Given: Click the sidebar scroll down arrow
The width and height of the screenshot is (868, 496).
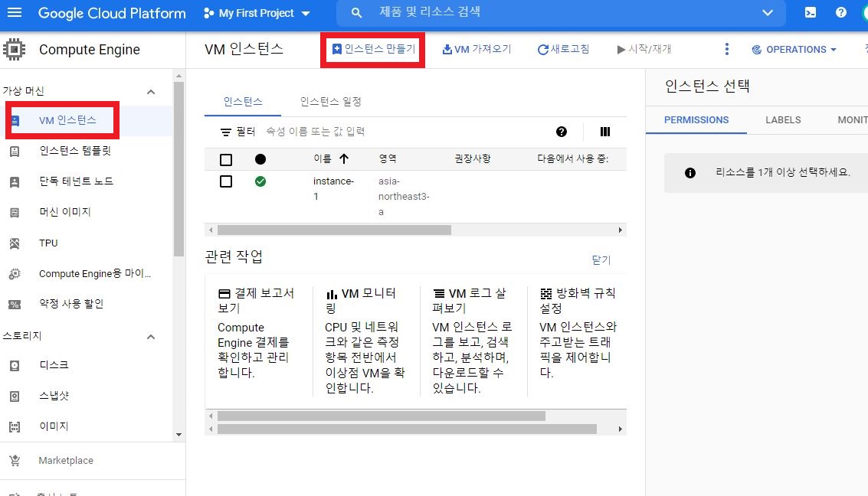Looking at the screenshot, I should pyautogui.click(x=179, y=435).
